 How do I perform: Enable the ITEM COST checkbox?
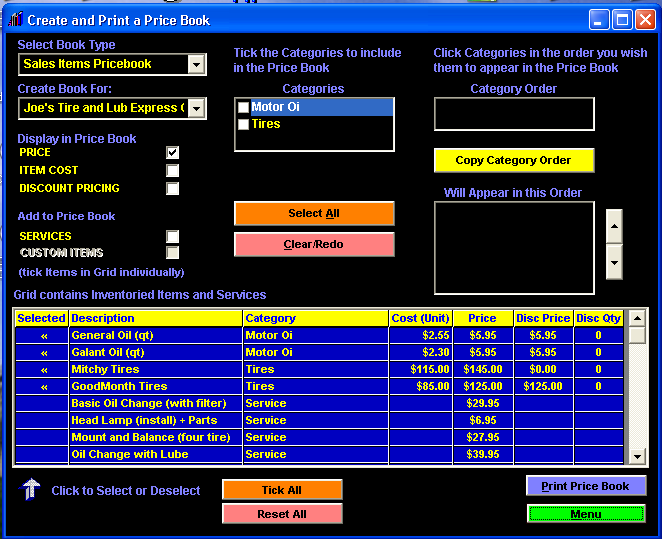point(172,171)
